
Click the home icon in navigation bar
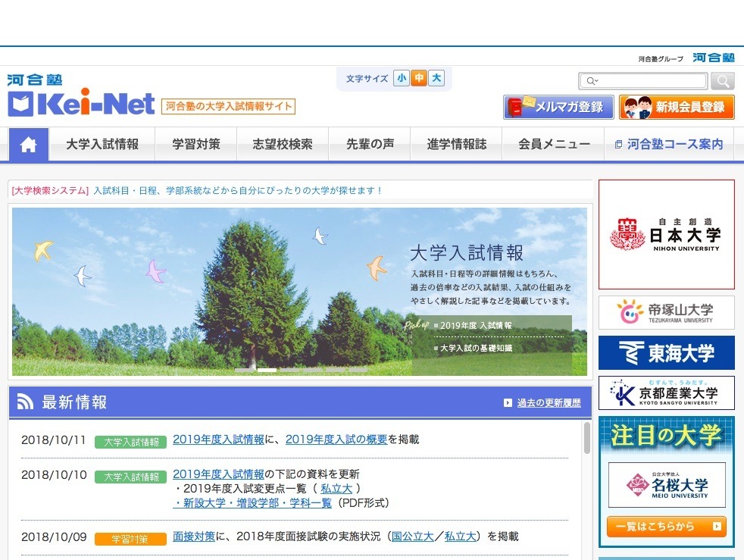29,145
